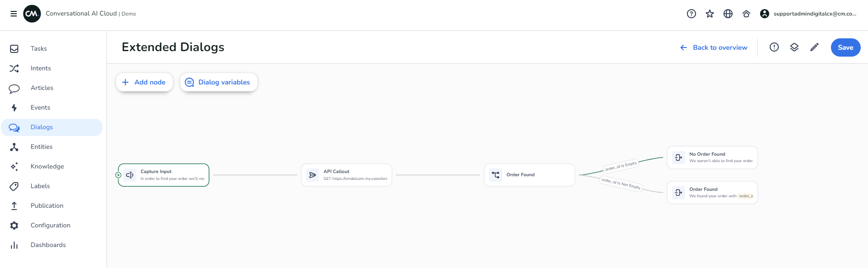Go Back to overview
This screenshot has width=868, height=268.
(714, 47)
